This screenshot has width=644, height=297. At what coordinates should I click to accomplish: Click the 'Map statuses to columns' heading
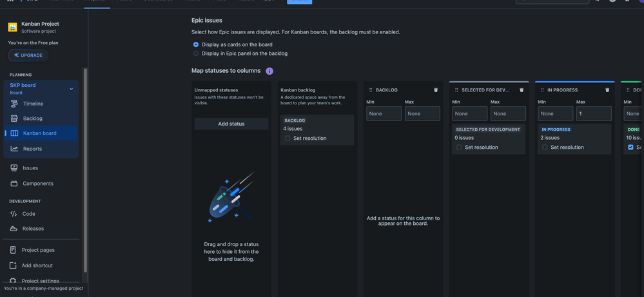[226, 71]
